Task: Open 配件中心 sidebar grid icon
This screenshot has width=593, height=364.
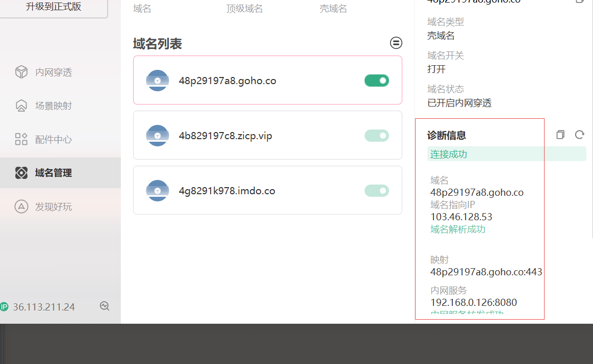Action: click(x=21, y=139)
